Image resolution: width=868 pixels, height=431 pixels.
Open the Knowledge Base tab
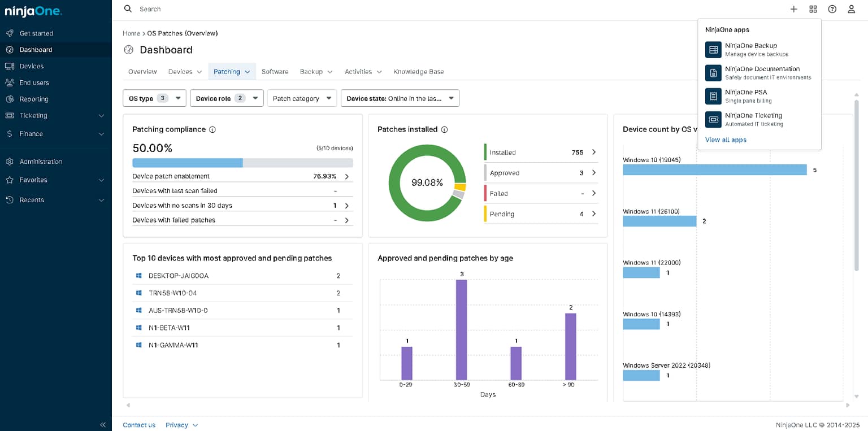[419, 72]
